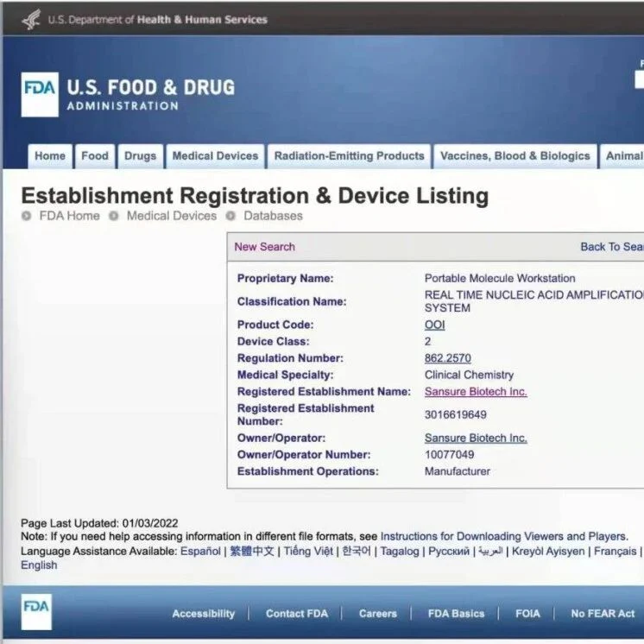Viewport: 644px width, 644px height.
Task: Click Clinical Chemistry specialty value
Action: (x=469, y=375)
